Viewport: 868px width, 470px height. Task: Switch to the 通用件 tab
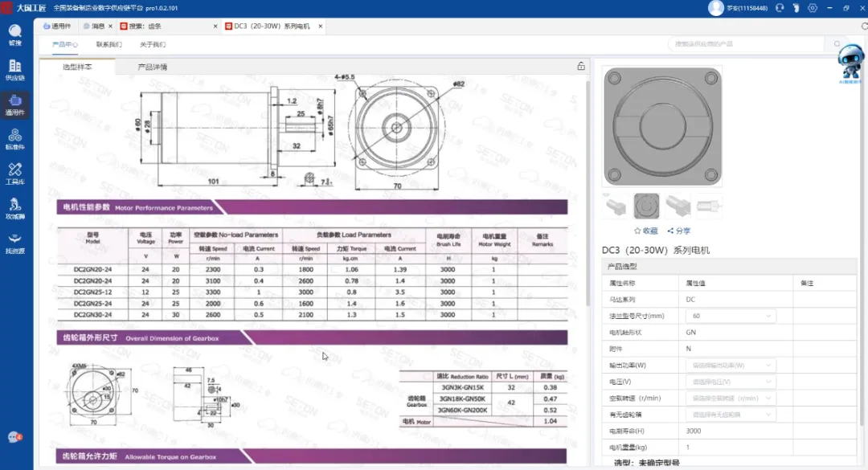(57, 26)
